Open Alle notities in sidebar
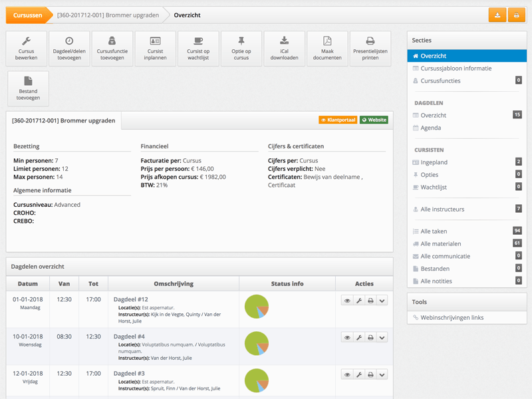 coord(467,281)
